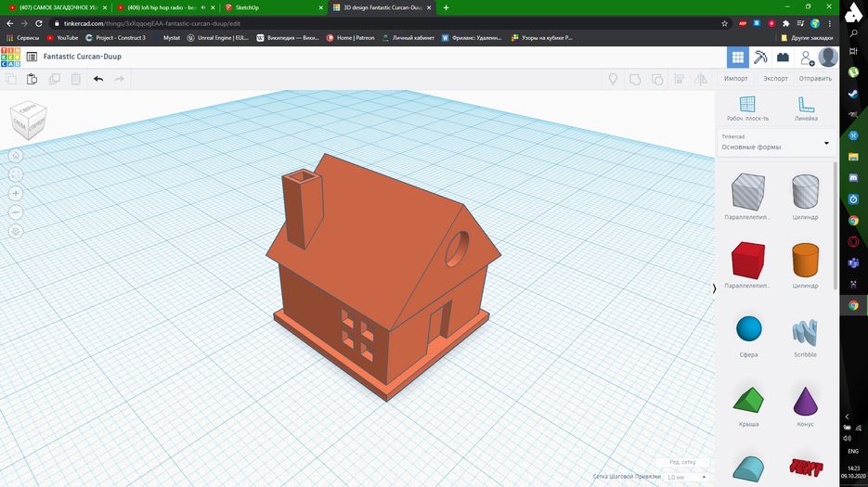Screen dimensions: 868x487
Task: Click the Импорт button
Action: (x=736, y=79)
